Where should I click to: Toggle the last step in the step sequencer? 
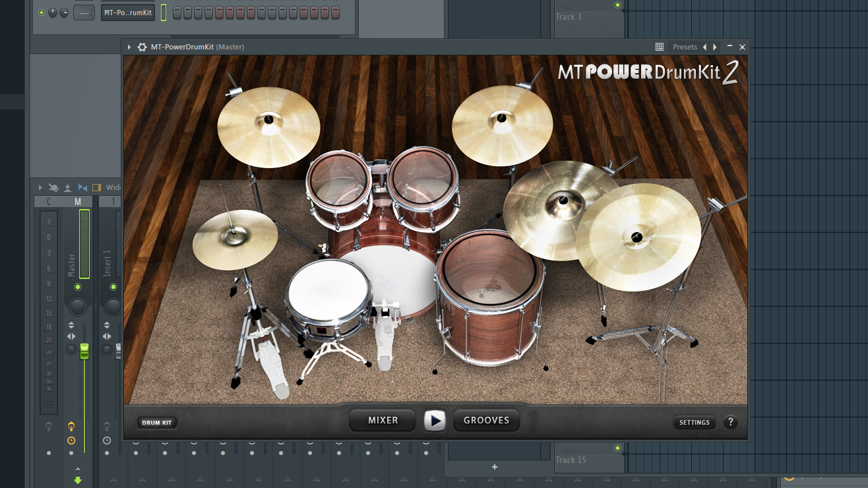[x=335, y=13]
